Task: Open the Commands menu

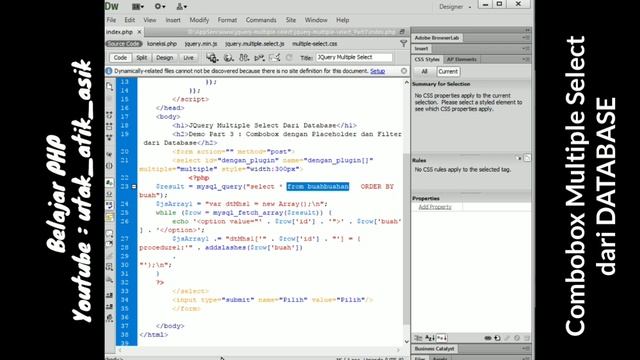Action: pos(261,20)
